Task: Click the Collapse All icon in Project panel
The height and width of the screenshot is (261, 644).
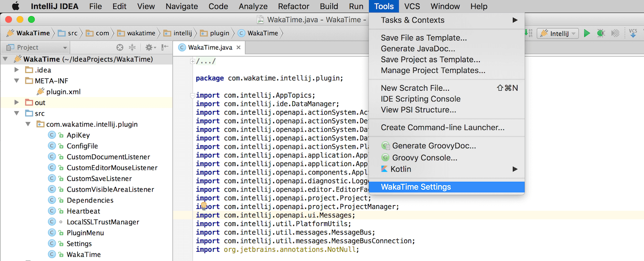Action: coord(132,47)
